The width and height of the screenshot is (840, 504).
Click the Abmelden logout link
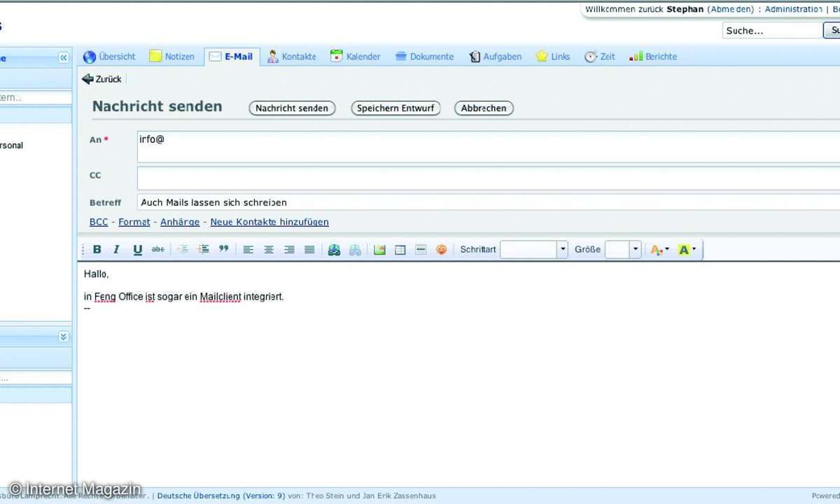tap(730, 9)
